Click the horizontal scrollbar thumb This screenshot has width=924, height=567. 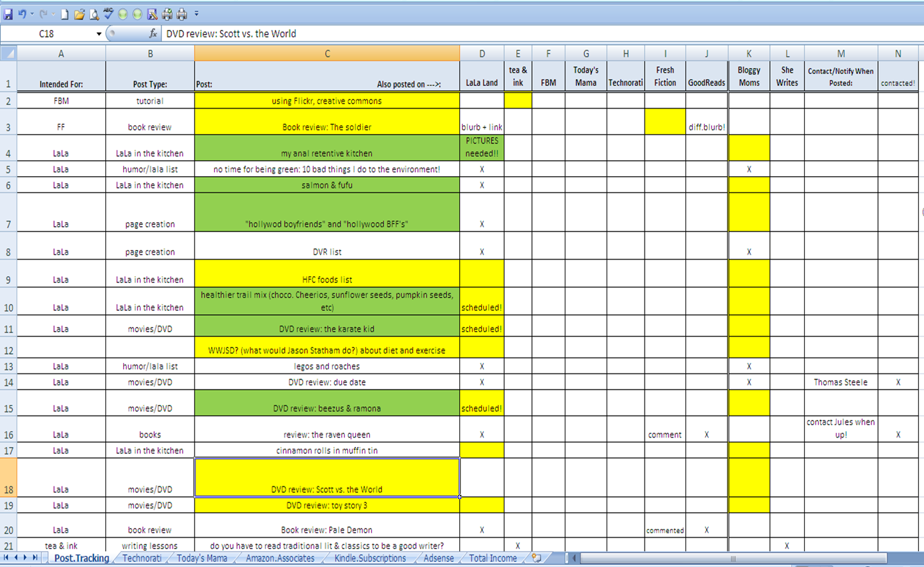pyautogui.click(x=734, y=558)
